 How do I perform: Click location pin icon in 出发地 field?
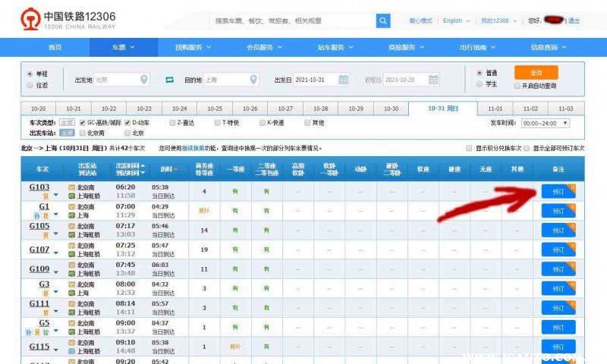click(x=144, y=80)
